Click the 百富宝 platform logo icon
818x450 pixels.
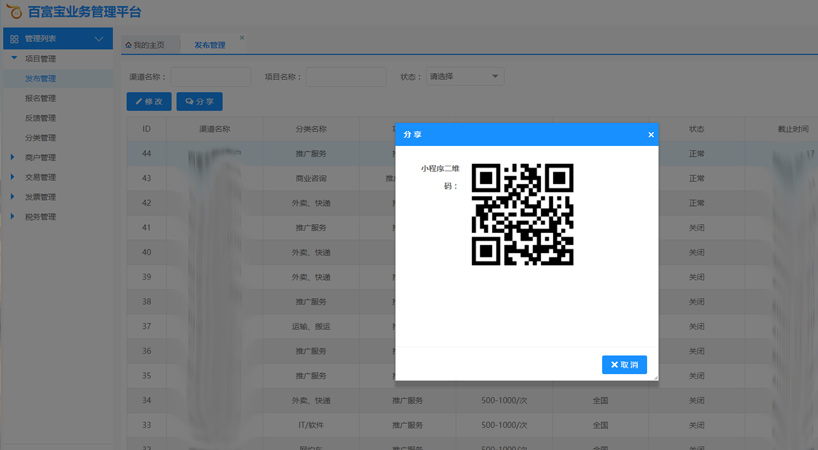coord(14,12)
